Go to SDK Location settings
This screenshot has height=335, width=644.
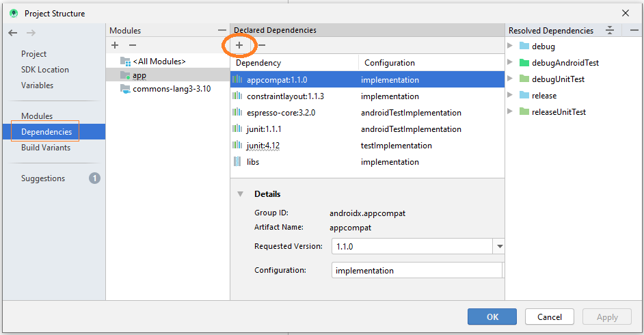coord(44,70)
